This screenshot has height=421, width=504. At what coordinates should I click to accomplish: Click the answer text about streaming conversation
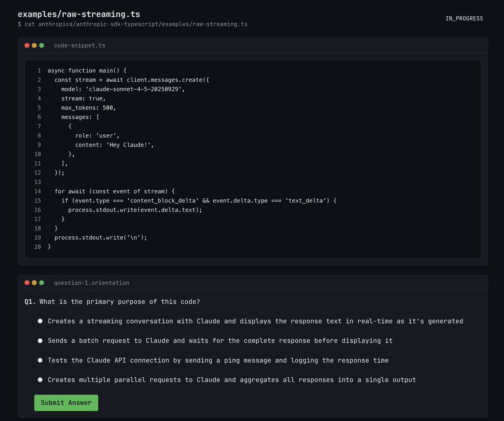click(255, 321)
